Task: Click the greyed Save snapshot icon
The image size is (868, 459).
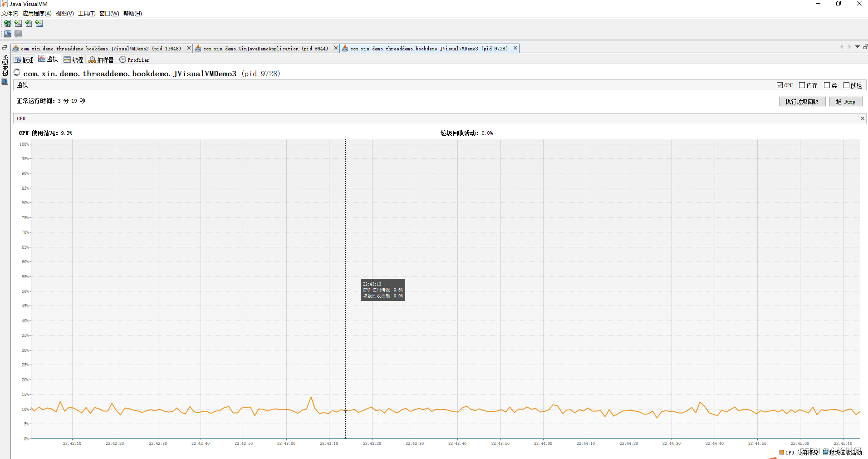Action: (18, 34)
